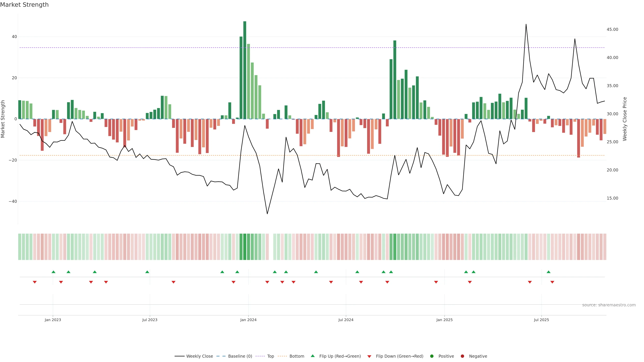Viewport: 644px width, 362px height.
Task: Click the Jan 2024 x-axis label
Action: 248,320
